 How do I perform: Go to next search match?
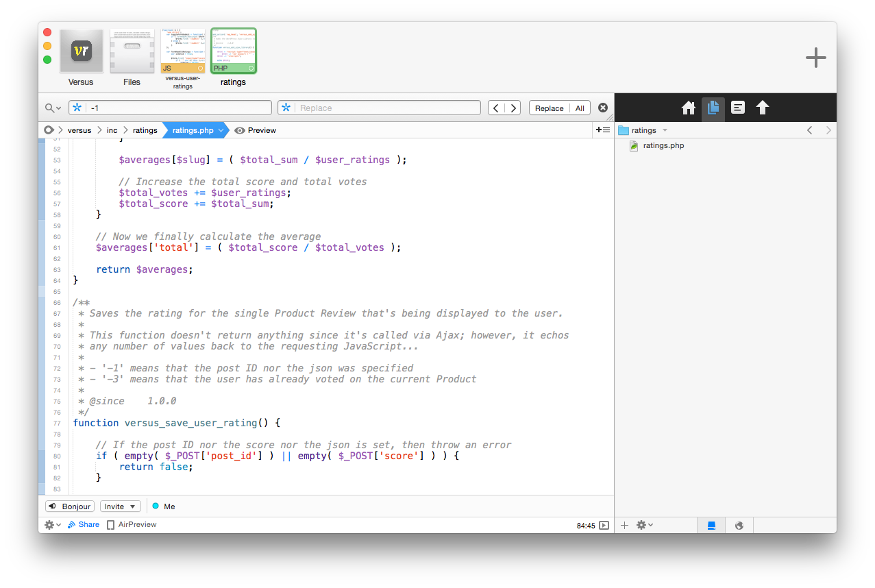(x=513, y=108)
